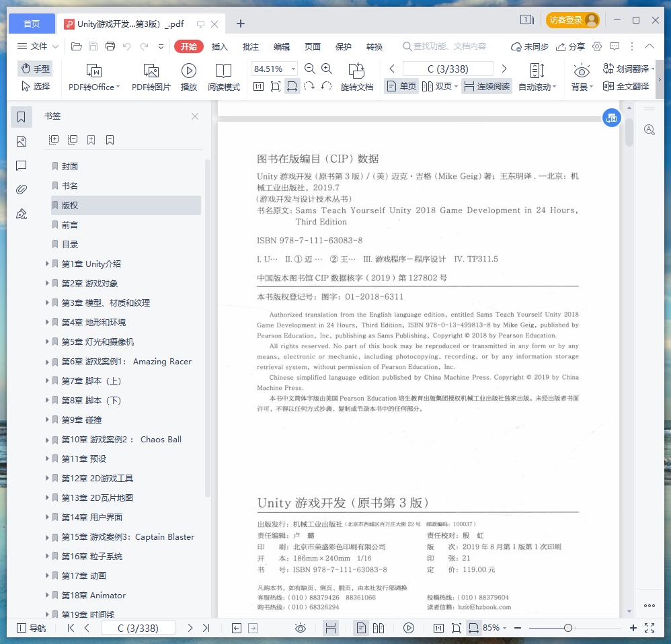Click the search functions field
This screenshot has width=671, height=644.
click(x=444, y=46)
